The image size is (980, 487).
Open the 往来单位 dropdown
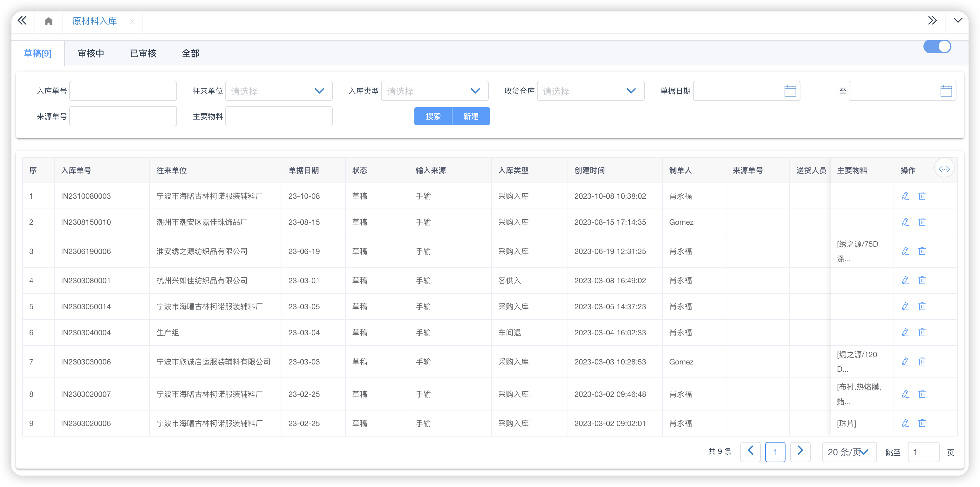click(279, 91)
